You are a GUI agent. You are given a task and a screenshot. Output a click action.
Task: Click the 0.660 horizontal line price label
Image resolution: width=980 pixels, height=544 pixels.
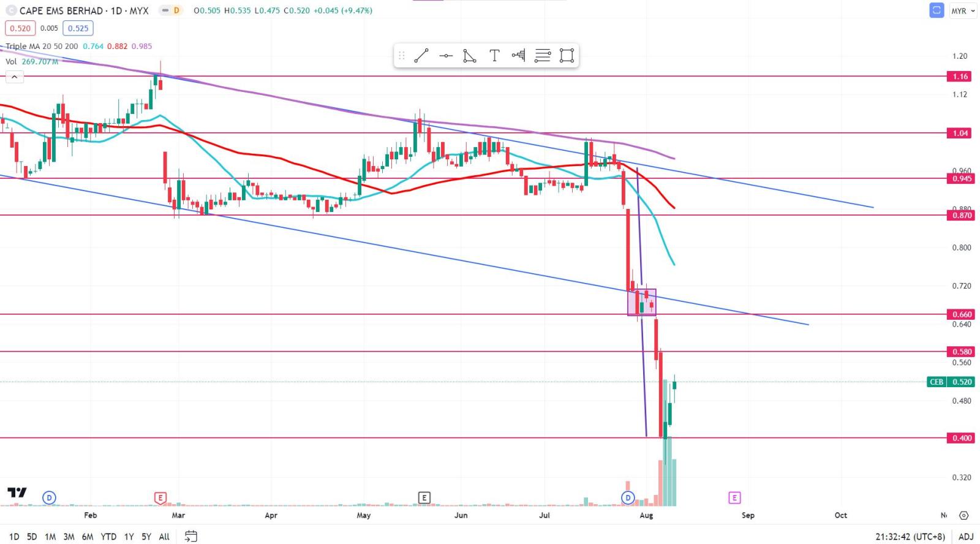tap(960, 314)
